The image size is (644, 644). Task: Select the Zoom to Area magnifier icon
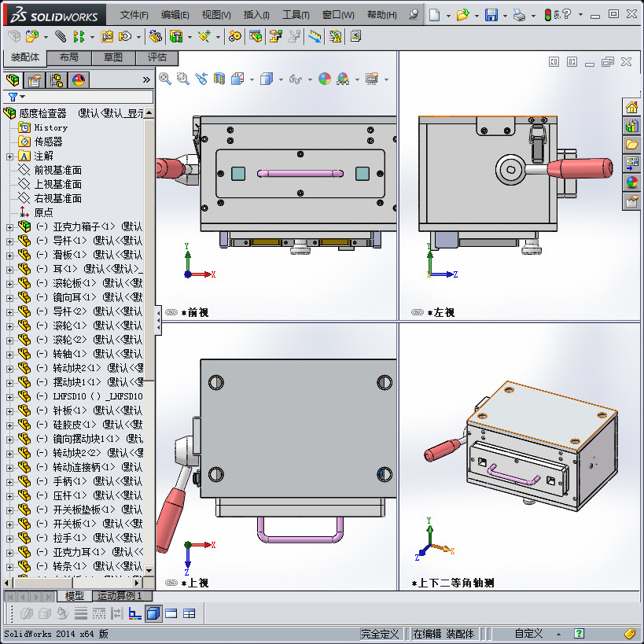[x=182, y=79]
